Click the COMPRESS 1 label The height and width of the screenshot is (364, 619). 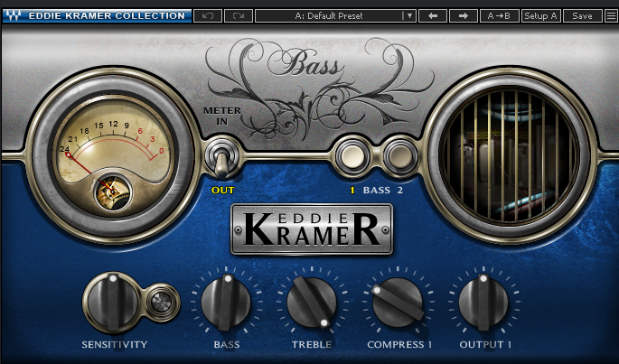[399, 344]
